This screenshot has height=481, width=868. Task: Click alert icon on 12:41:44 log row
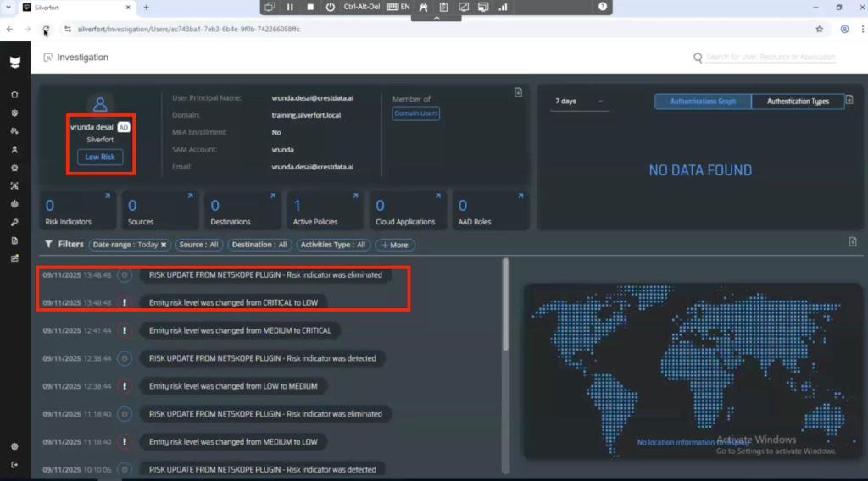pyautogui.click(x=125, y=330)
